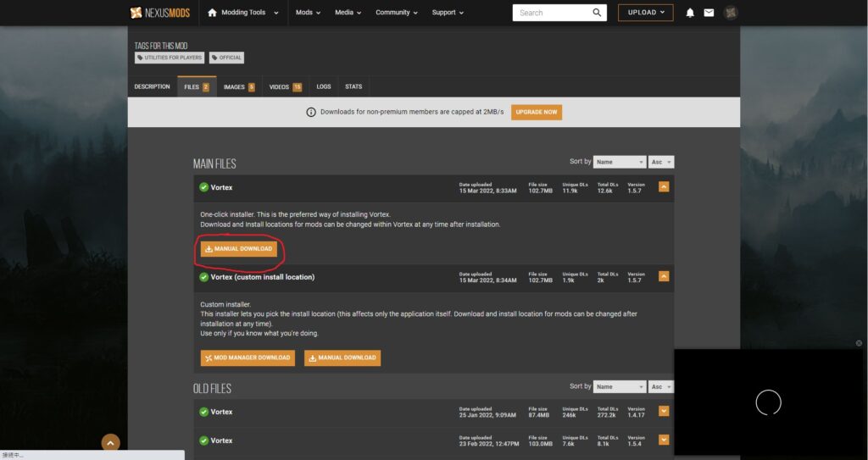The image size is (868, 460).
Task: Open the Media menu
Action: pyautogui.click(x=348, y=12)
